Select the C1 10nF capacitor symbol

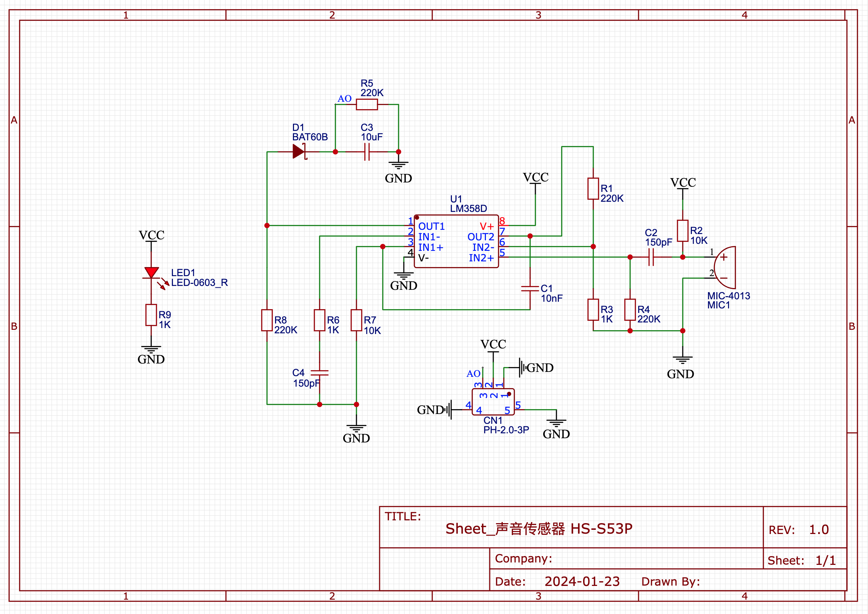tap(530, 288)
